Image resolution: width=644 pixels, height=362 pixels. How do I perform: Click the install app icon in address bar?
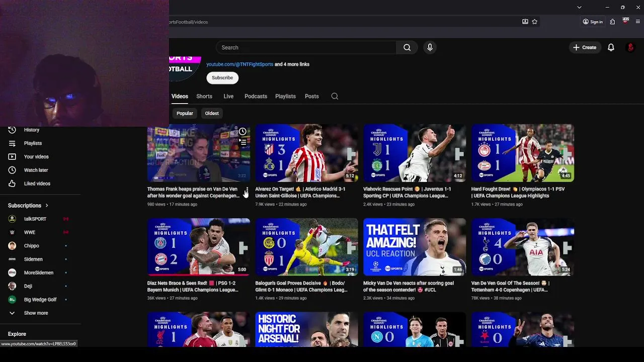(525, 22)
